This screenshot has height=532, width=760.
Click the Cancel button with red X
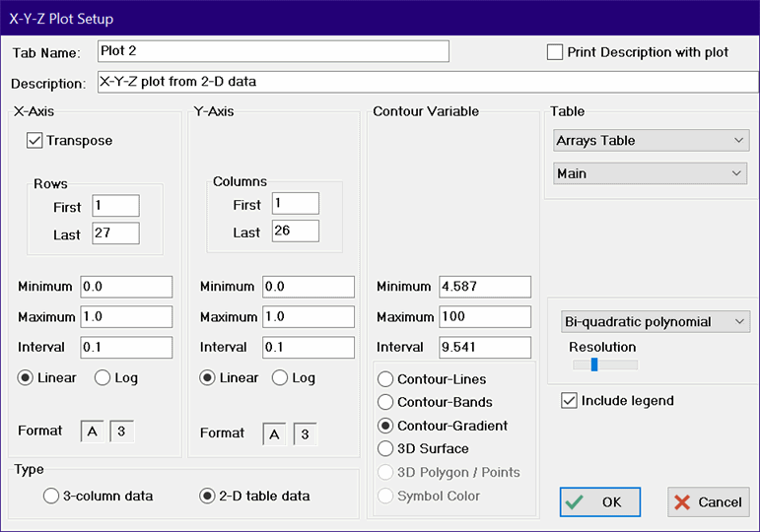click(x=708, y=501)
